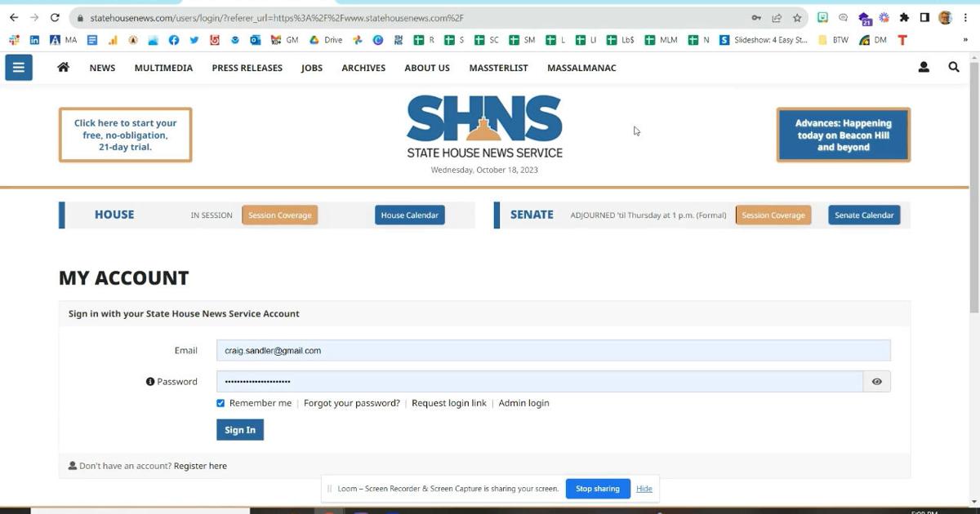Start the free 21-day trial

click(125, 135)
